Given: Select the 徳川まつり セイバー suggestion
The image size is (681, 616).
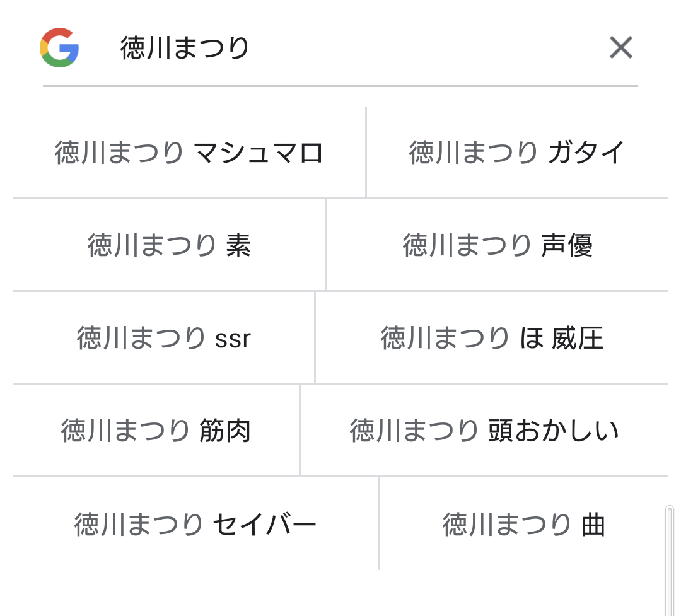Looking at the screenshot, I should pos(195,524).
